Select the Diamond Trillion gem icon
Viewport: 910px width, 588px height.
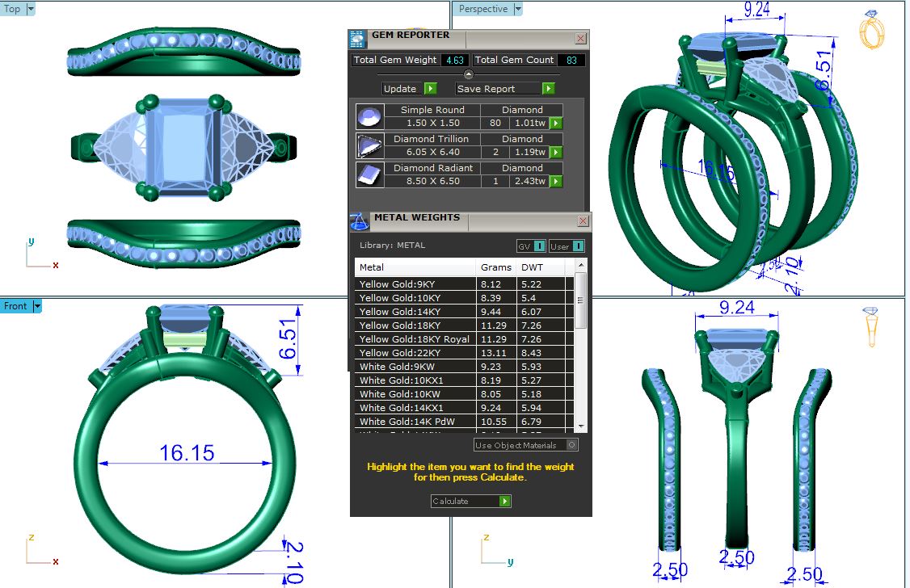click(x=369, y=146)
